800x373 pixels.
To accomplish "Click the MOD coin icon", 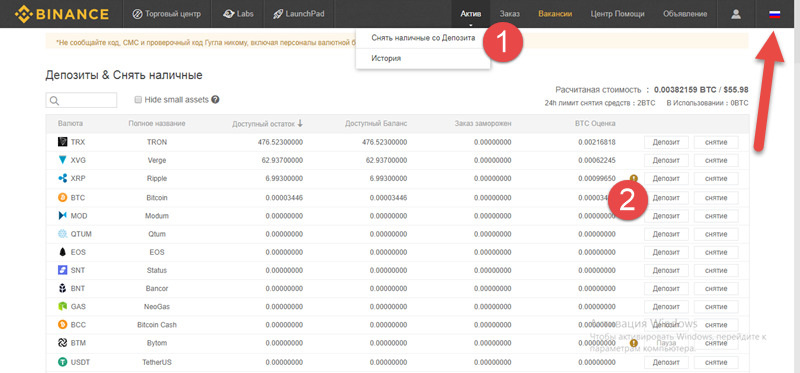I will coord(63,216).
